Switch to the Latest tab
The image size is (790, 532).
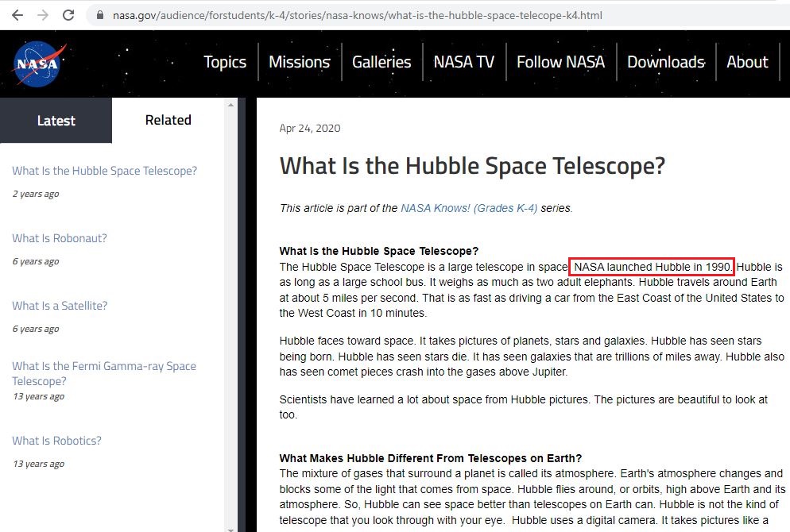click(x=56, y=120)
